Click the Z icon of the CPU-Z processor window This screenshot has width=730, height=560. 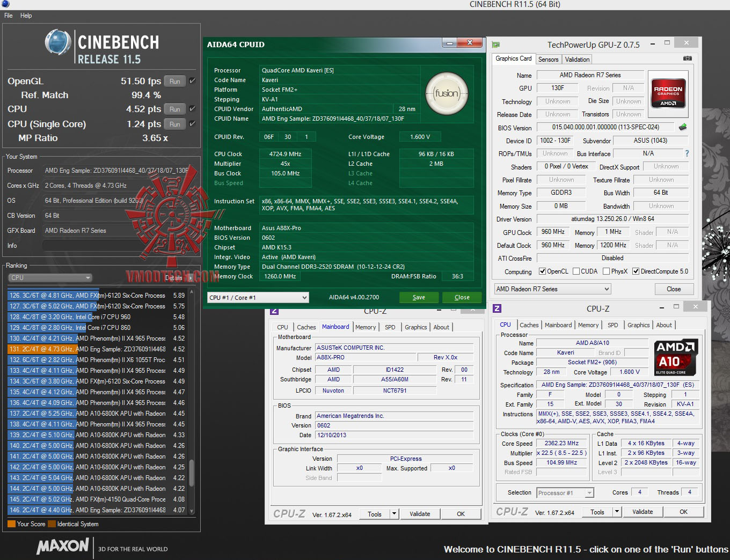[x=497, y=308]
